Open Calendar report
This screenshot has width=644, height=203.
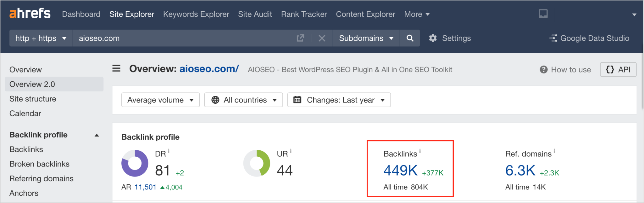(25, 113)
